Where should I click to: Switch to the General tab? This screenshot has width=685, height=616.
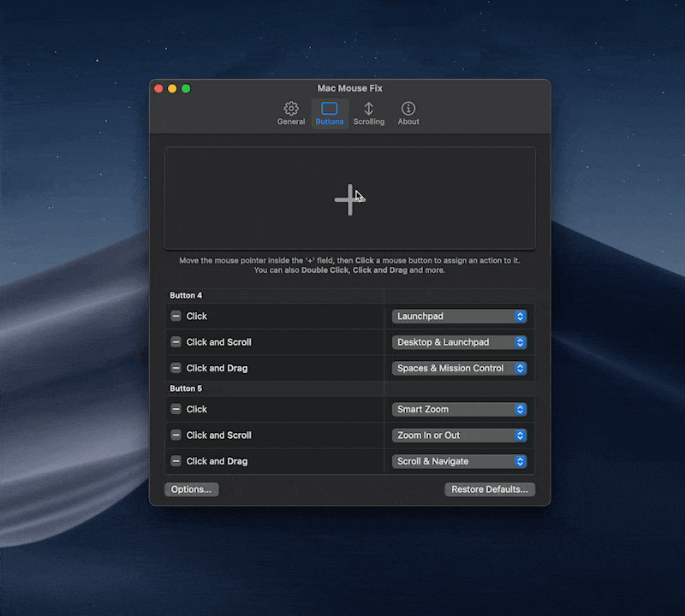point(291,112)
